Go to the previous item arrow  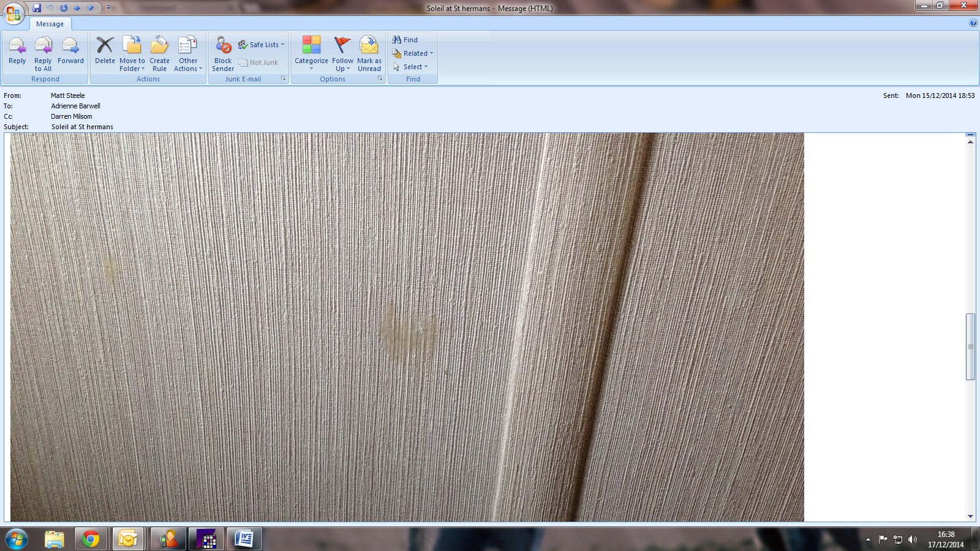(x=77, y=8)
